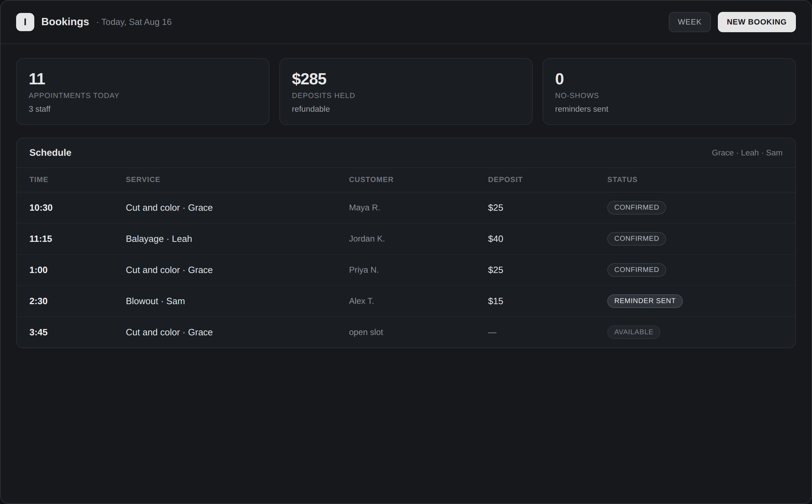Open the Blowout · Sam service
Screen dimensions: 812x504
(x=155, y=301)
